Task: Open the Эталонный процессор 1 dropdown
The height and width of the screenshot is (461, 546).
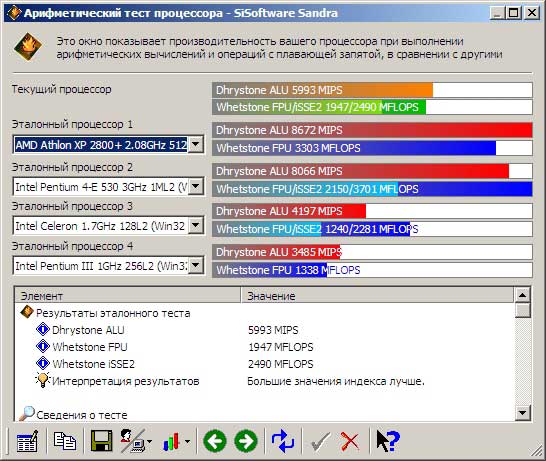Action: coord(196,144)
